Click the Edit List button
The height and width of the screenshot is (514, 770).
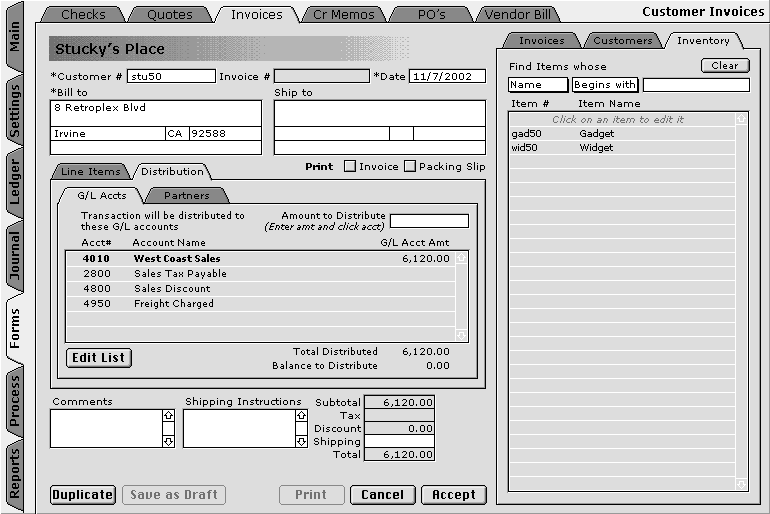(x=99, y=357)
